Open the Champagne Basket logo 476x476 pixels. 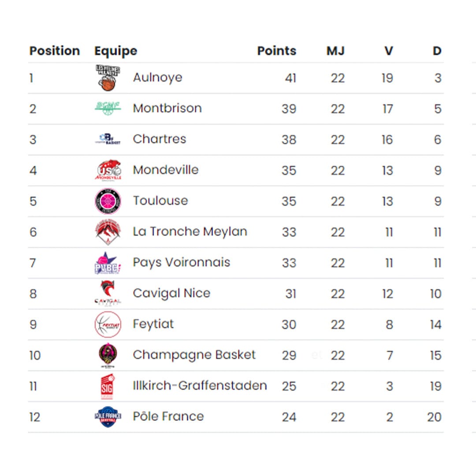(108, 355)
